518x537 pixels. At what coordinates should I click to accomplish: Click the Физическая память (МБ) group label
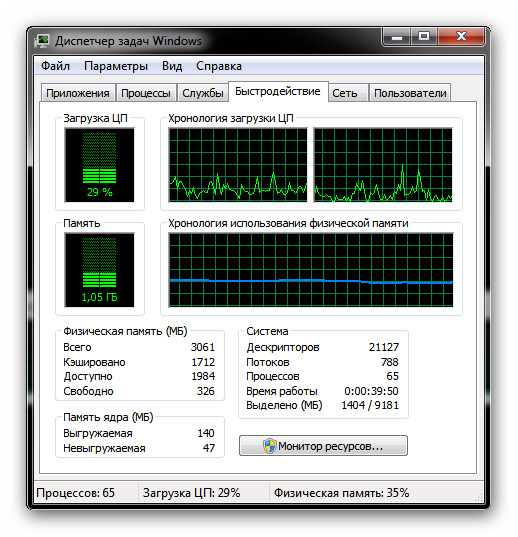pyautogui.click(x=125, y=331)
